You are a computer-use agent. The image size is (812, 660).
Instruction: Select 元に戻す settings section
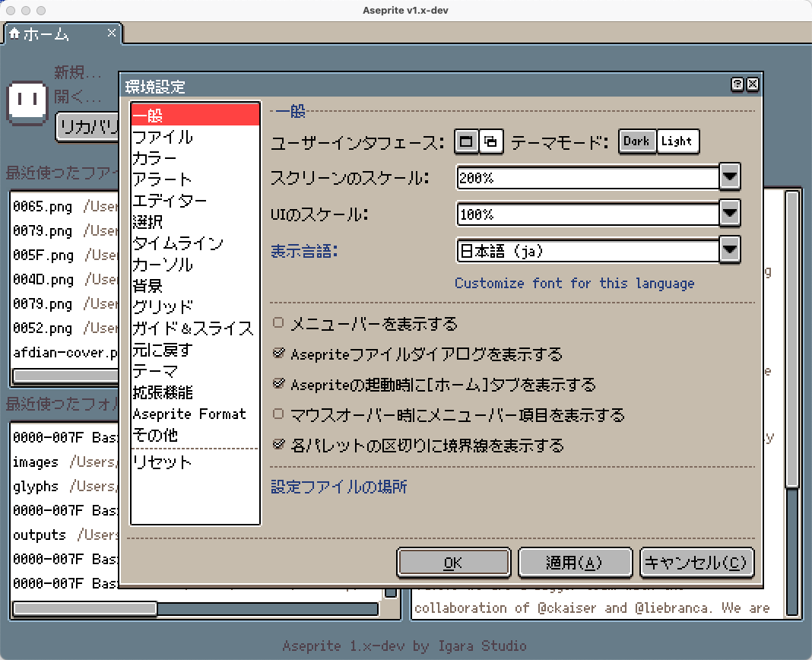click(195, 350)
